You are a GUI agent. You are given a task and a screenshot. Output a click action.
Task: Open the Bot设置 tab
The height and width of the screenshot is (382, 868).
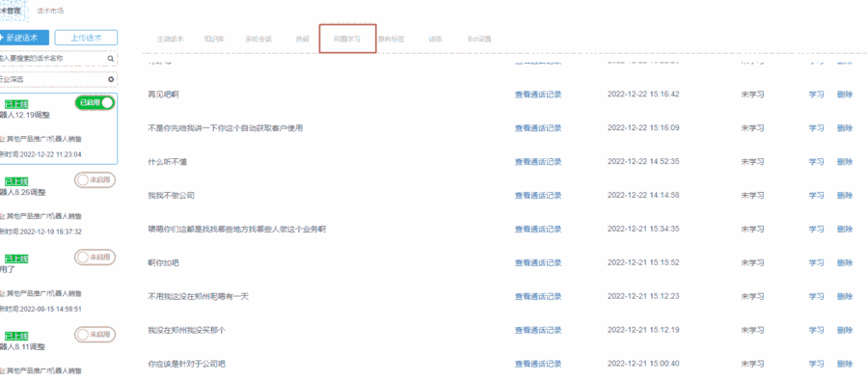[479, 40]
